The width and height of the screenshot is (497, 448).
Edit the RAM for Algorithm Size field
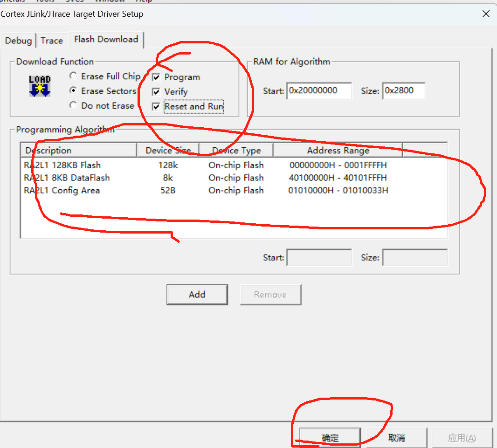click(403, 91)
